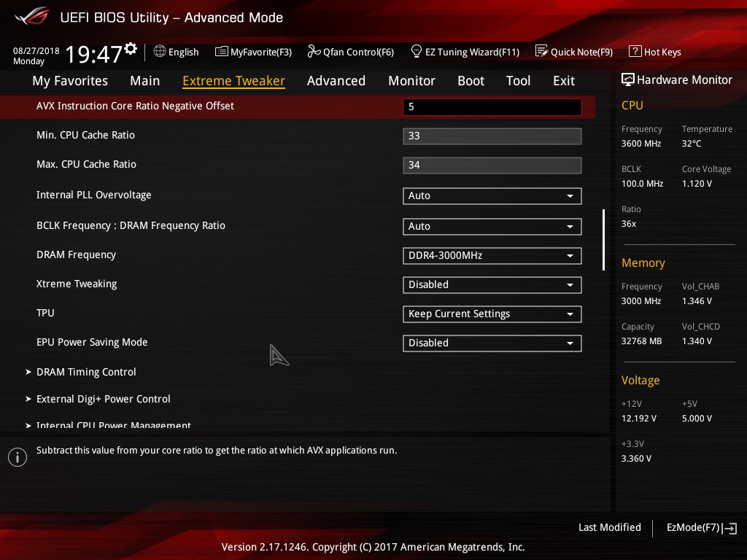Click the DRAM Frequency label

coord(76,254)
